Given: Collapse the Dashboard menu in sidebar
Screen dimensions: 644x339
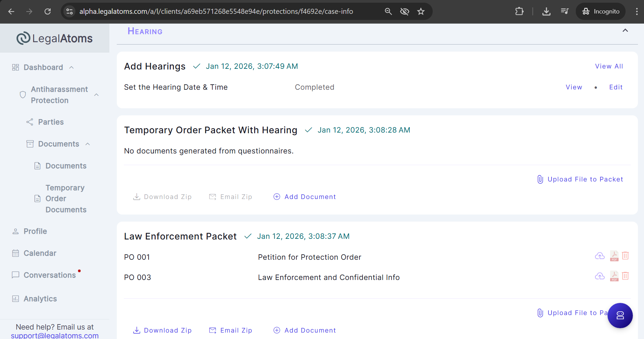Looking at the screenshot, I should pyautogui.click(x=72, y=67).
